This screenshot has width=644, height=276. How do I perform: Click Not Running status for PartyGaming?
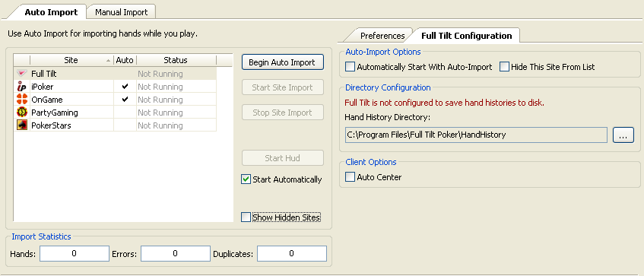point(160,113)
